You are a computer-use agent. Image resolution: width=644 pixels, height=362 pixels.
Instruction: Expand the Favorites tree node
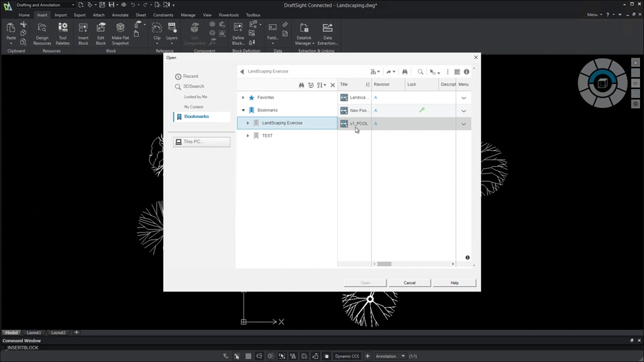(x=243, y=98)
